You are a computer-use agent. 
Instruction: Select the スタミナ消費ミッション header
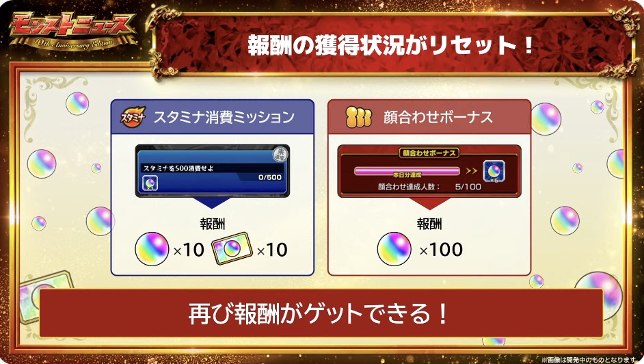pos(213,117)
